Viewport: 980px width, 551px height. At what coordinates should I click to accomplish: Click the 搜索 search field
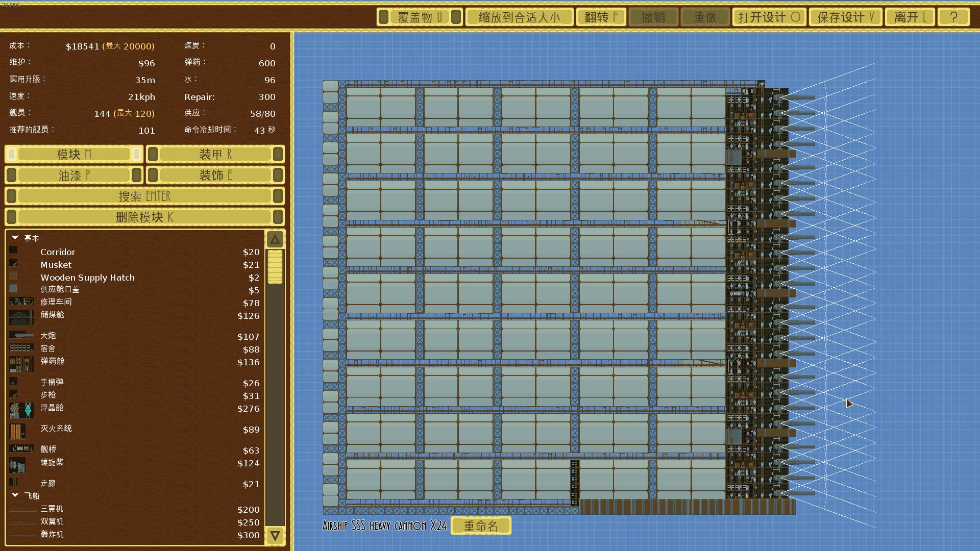point(144,196)
